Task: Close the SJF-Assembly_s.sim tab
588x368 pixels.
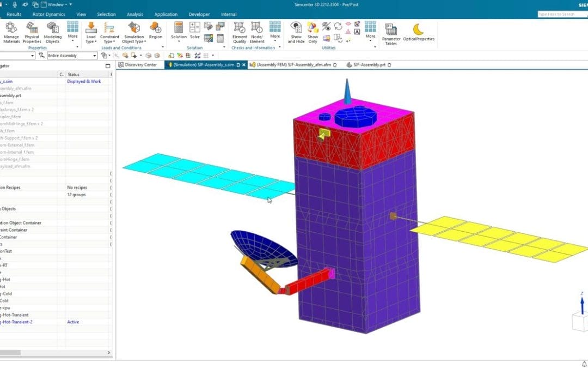Action: coord(244,65)
